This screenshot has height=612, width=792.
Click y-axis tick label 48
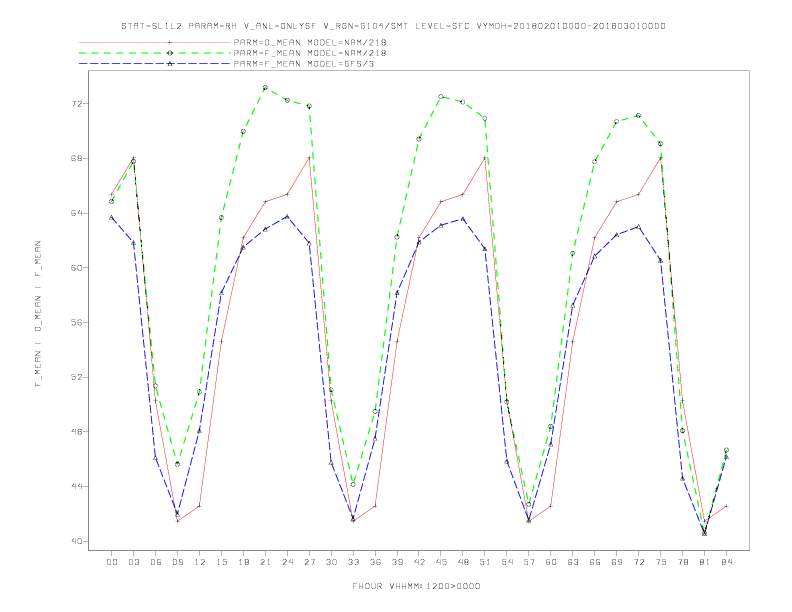click(x=77, y=432)
